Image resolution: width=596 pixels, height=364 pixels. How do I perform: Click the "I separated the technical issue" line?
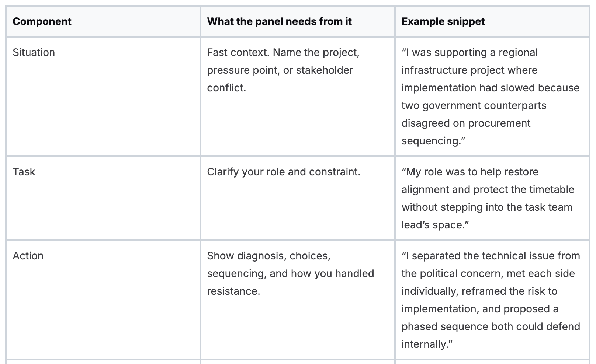pos(491,256)
